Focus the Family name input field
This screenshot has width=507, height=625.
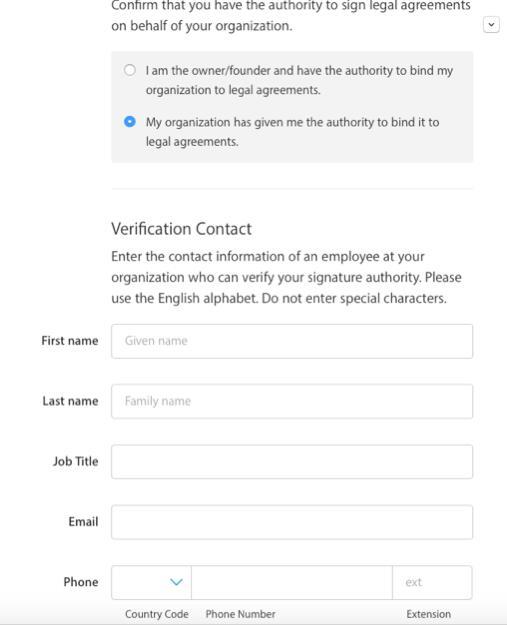(x=292, y=401)
